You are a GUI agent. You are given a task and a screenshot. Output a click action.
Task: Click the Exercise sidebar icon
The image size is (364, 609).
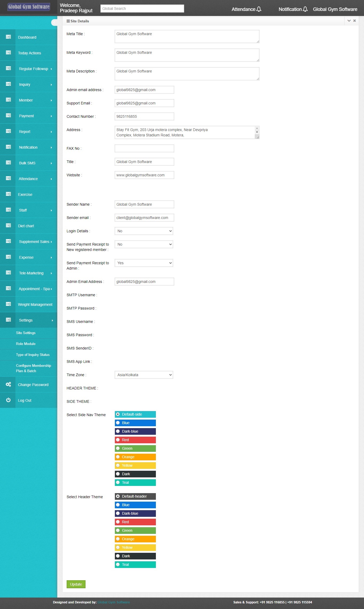pos(8,194)
